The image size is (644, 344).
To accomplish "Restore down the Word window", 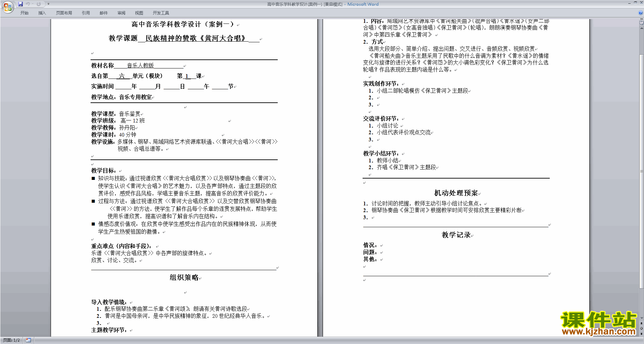I will pyautogui.click(x=635, y=3).
